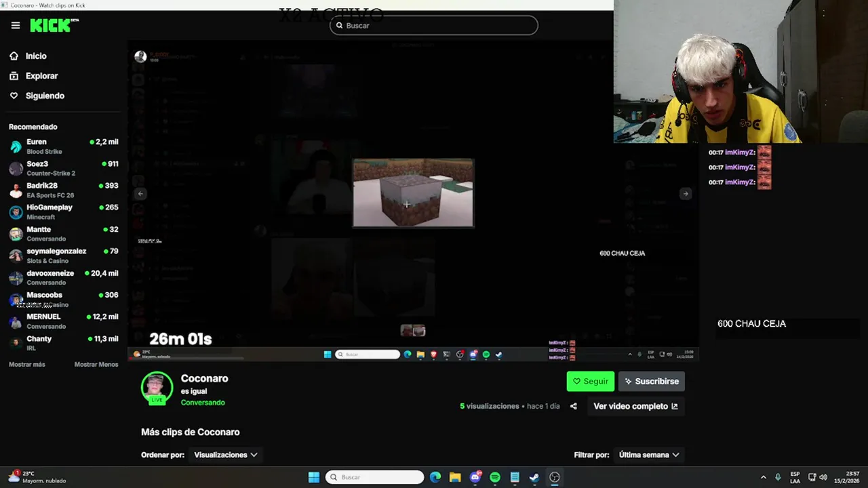Open the Ordenar por Visualizaciones dropdown
The height and width of the screenshot is (488, 868).
(x=226, y=455)
